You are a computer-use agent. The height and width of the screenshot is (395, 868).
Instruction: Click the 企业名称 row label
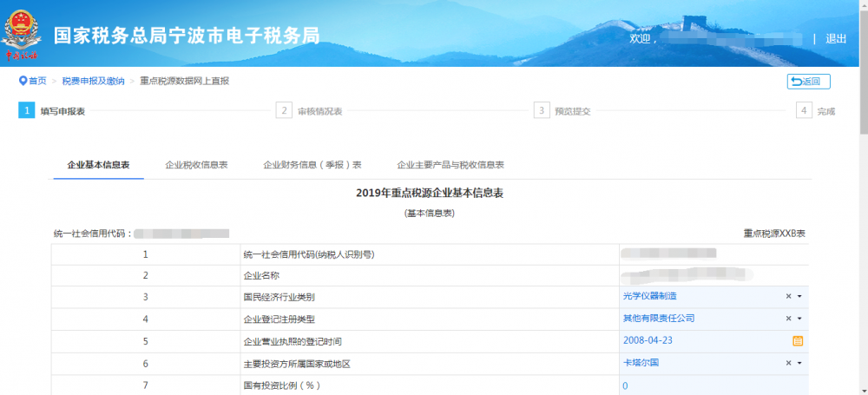pos(260,275)
